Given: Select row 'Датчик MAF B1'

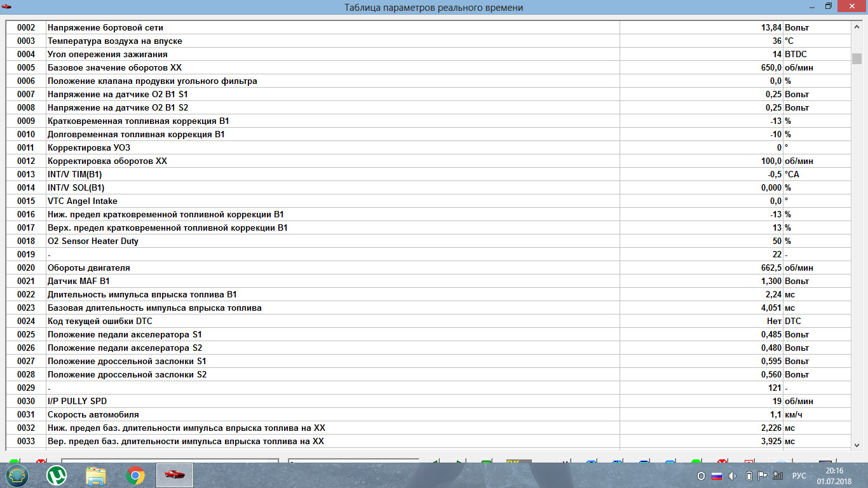Looking at the screenshot, I should [x=428, y=281].
